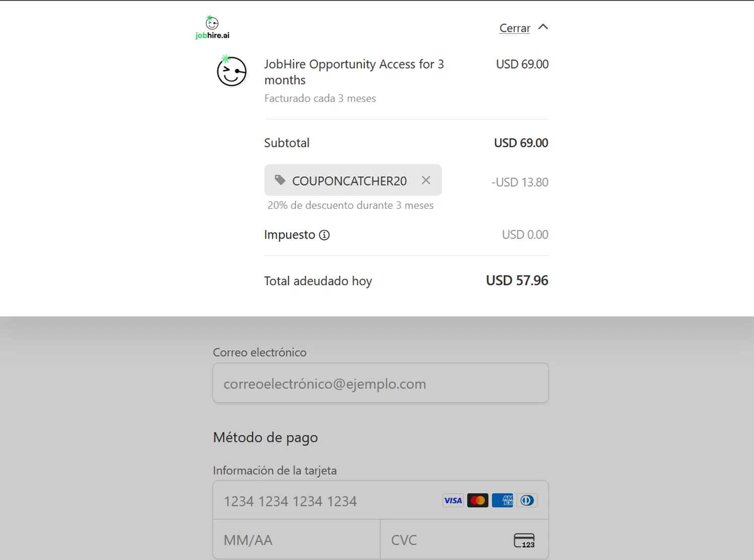Click the 'Información de la tarjeta' label
This screenshot has height=560, width=754.
(275, 471)
